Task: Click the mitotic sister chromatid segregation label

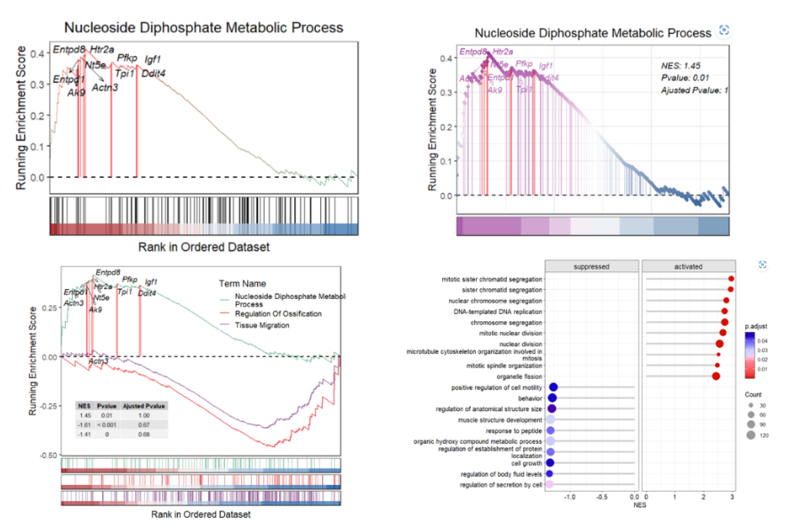Action: tap(492, 279)
